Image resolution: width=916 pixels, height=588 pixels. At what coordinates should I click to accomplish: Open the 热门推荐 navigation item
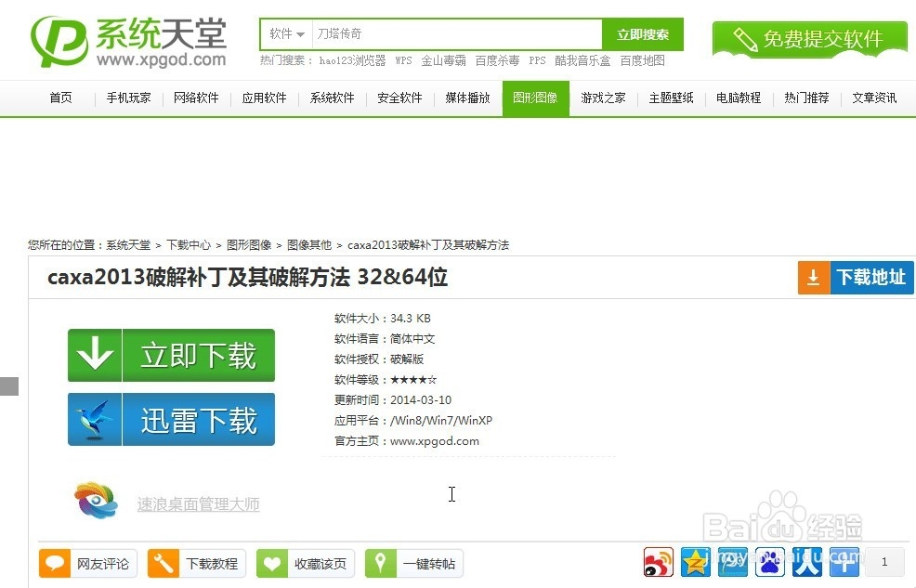806,98
